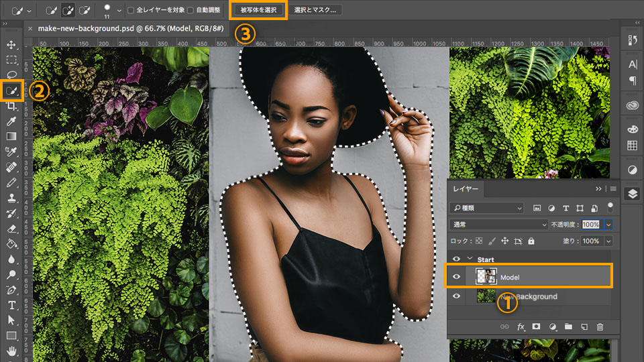This screenshot has height=362, width=644.
Task: Select the Dodge tool
Action: (x=11, y=275)
